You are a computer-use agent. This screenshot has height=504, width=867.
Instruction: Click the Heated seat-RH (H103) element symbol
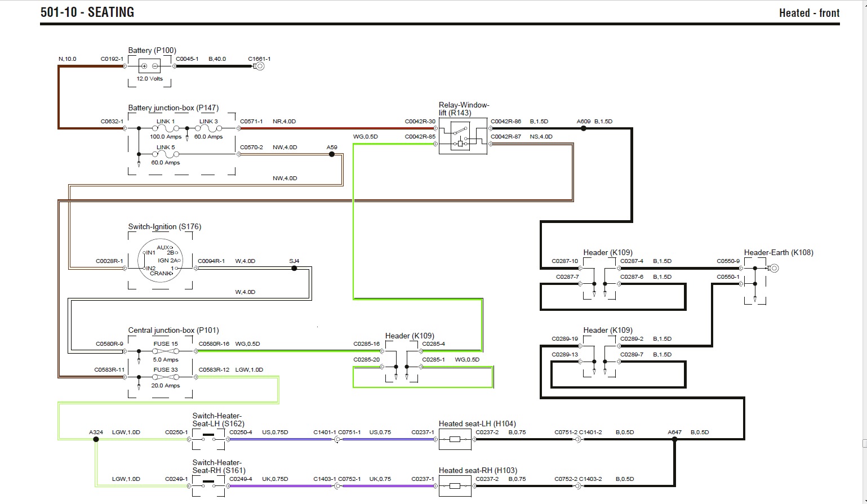pyautogui.click(x=455, y=486)
